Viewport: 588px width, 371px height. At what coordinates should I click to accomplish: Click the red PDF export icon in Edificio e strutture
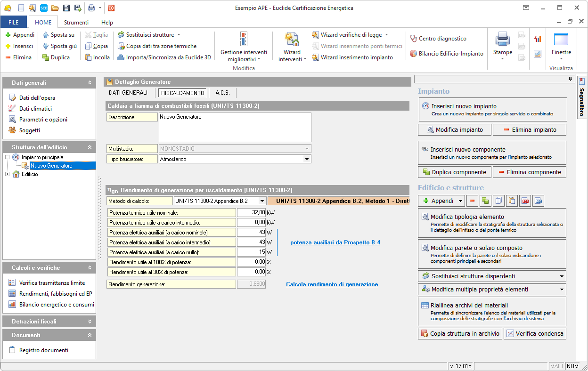(x=525, y=201)
